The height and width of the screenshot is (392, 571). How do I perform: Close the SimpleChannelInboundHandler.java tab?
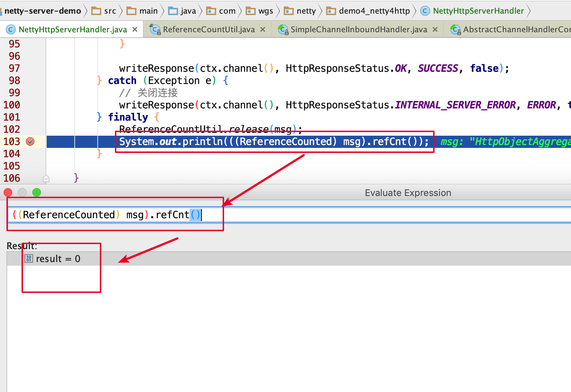[435, 29]
